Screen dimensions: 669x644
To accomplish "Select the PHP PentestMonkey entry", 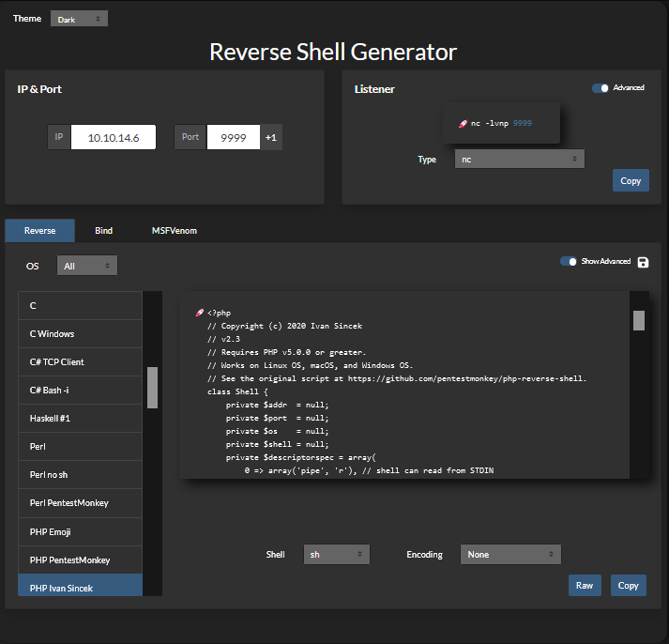I will tap(80, 560).
